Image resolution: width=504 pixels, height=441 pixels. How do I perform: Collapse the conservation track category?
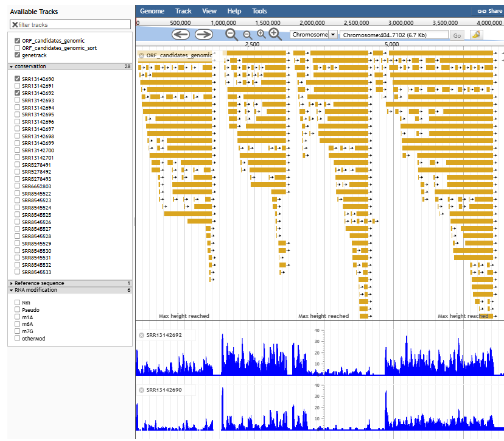pyautogui.click(x=12, y=66)
